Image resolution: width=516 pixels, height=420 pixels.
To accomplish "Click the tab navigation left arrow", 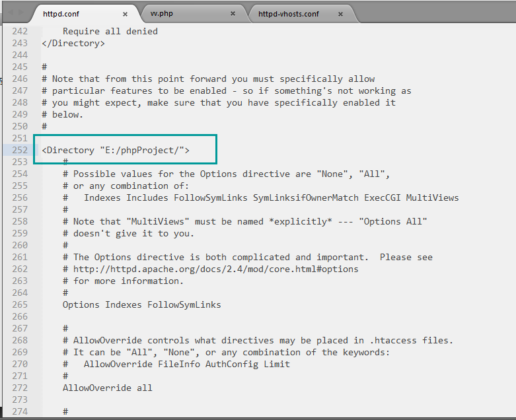I will [10, 13].
